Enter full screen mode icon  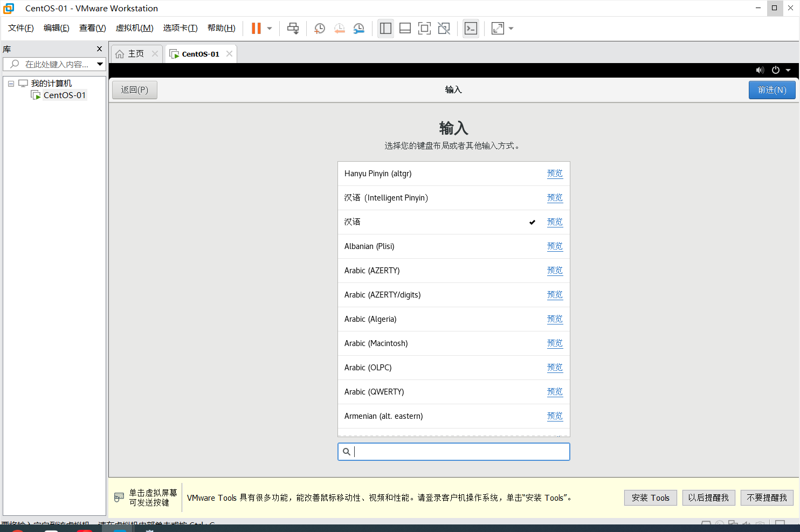coord(424,29)
